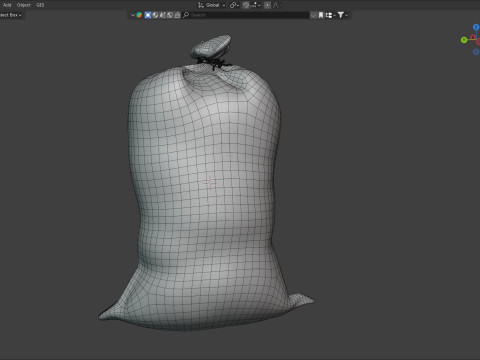The image size is (480, 360).
Task: Click the multicolored round logo icon
Action: [x=139, y=15]
